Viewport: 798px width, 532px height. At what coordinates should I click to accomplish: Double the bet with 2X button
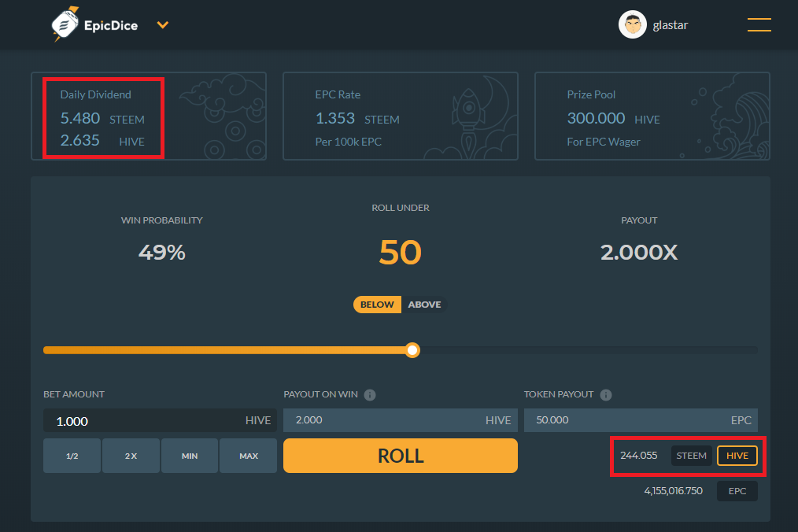(131, 456)
